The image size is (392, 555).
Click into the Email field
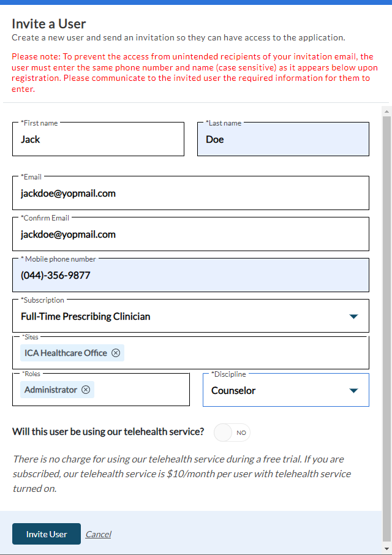190,194
